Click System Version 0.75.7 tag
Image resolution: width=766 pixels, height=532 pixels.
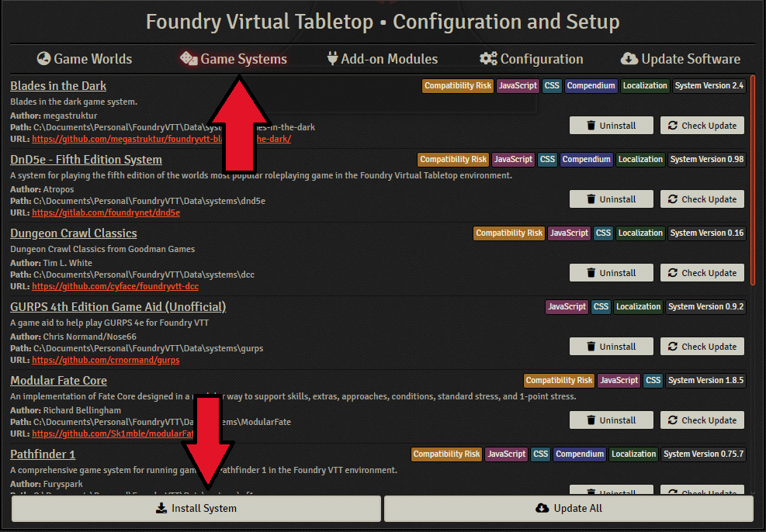pos(703,454)
